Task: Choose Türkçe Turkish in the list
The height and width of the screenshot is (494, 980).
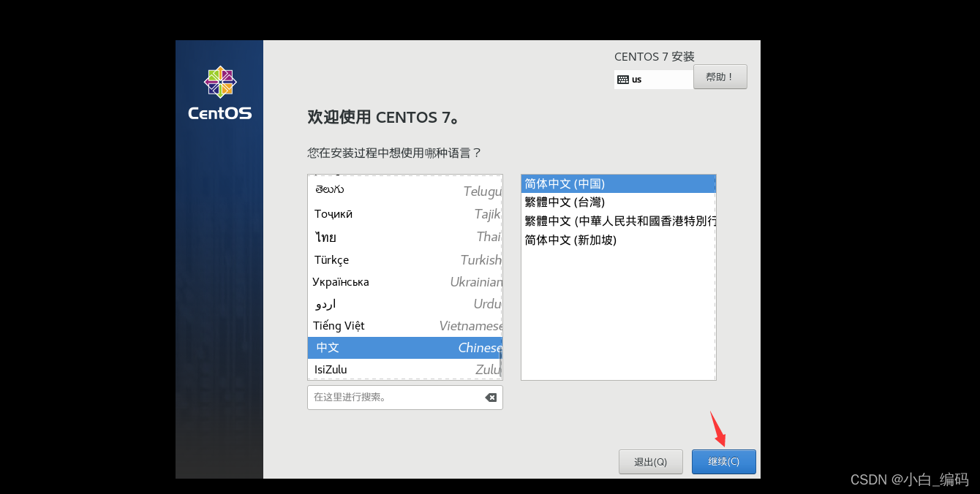Action: (x=405, y=259)
